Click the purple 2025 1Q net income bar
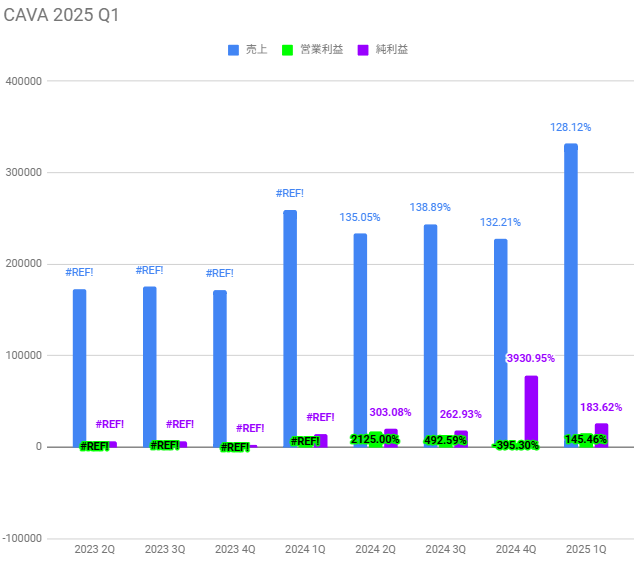Viewport: 641px width, 566px height. pyautogui.click(x=601, y=435)
